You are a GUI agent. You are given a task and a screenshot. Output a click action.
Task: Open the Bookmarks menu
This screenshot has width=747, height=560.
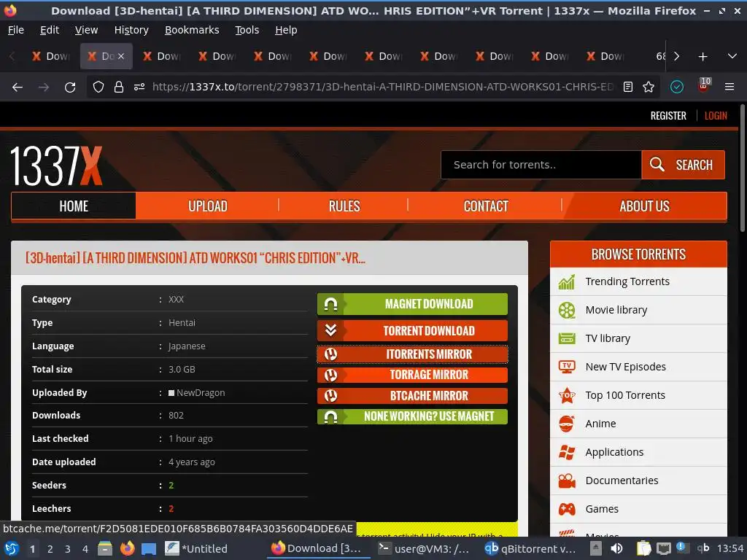point(192,30)
